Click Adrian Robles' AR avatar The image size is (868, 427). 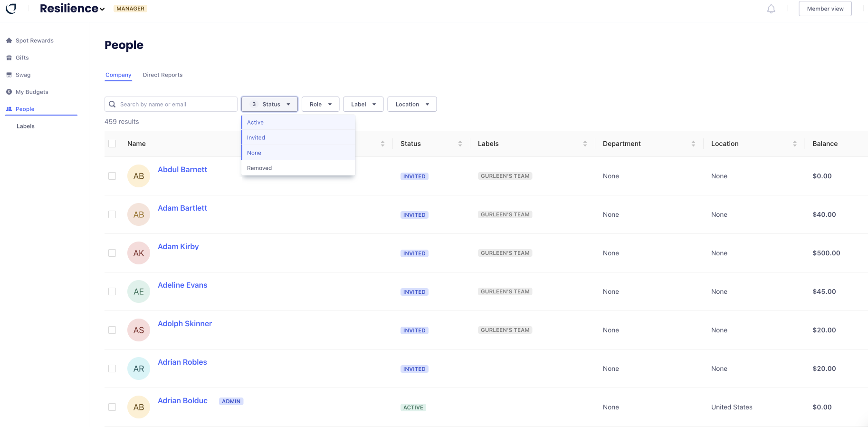(x=139, y=369)
